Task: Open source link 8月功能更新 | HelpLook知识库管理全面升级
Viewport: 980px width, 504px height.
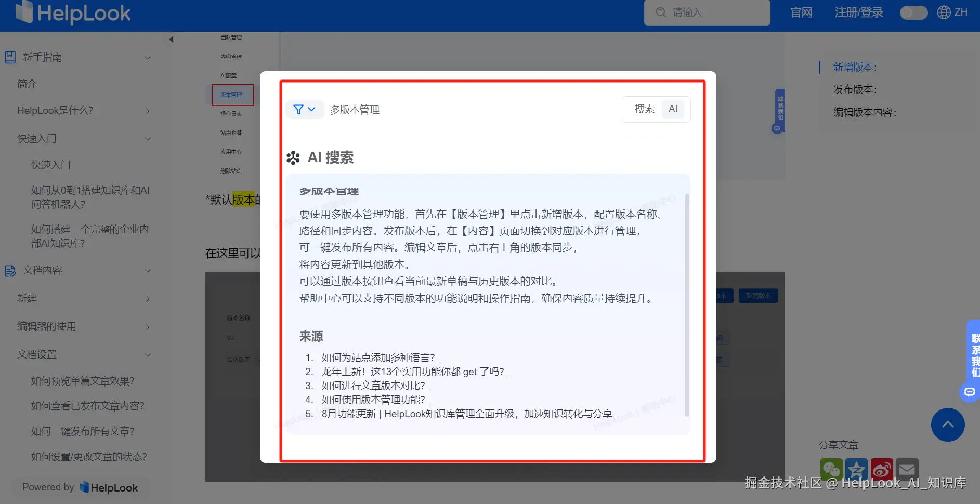Action: point(467,414)
